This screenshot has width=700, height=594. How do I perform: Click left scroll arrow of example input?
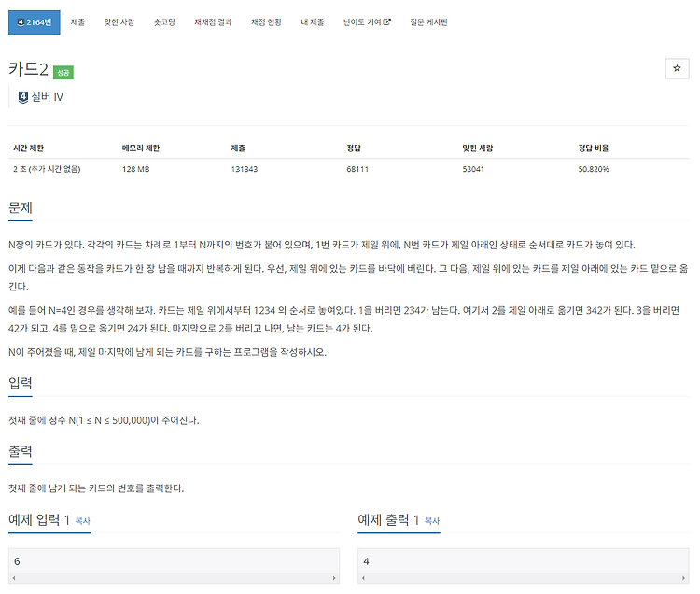tap(14, 578)
